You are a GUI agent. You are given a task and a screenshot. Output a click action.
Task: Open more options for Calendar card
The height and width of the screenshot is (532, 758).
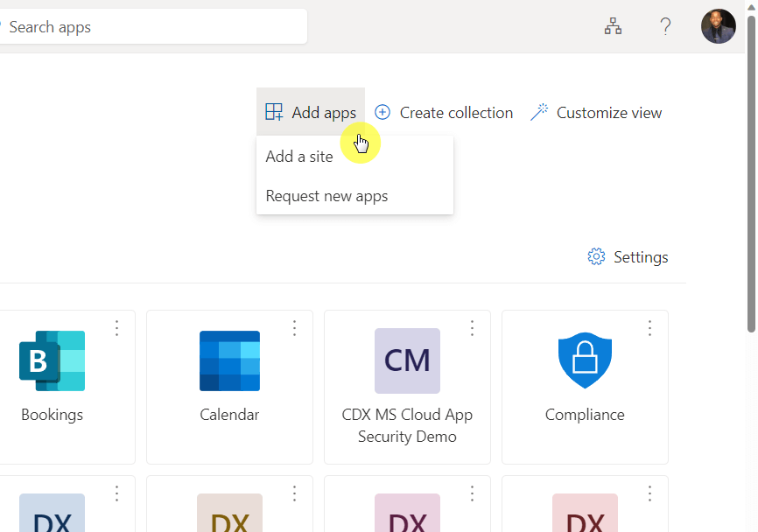click(294, 329)
